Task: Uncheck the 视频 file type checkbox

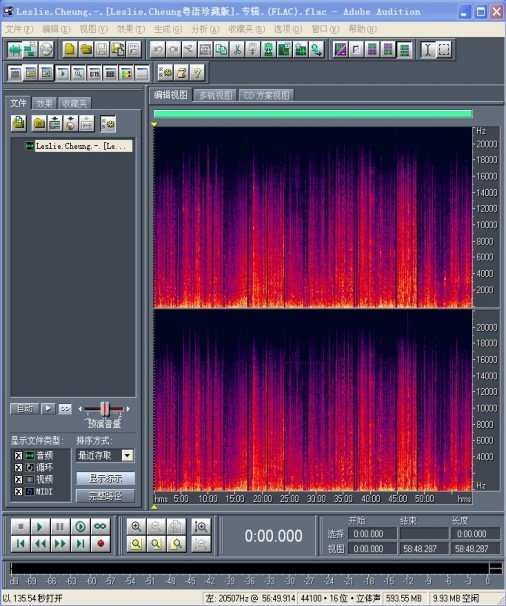Action: click(x=18, y=479)
